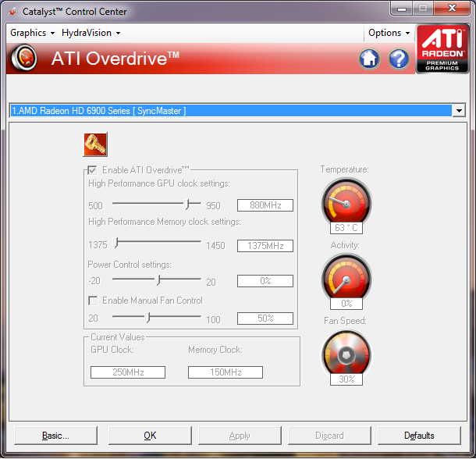The height and width of the screenshot is (459, 476).
Task: Click the Fan Speed gauge dial
Action: (x=346, y=353)
